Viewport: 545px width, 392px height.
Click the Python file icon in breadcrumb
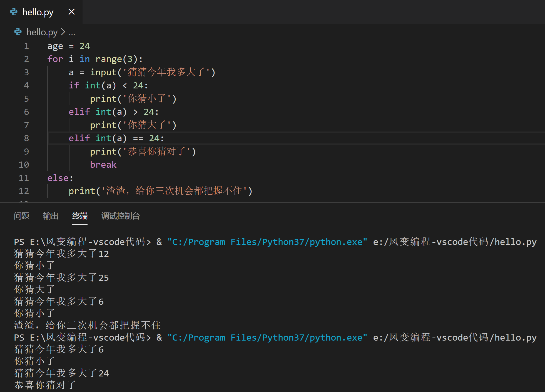pos(18,32)
